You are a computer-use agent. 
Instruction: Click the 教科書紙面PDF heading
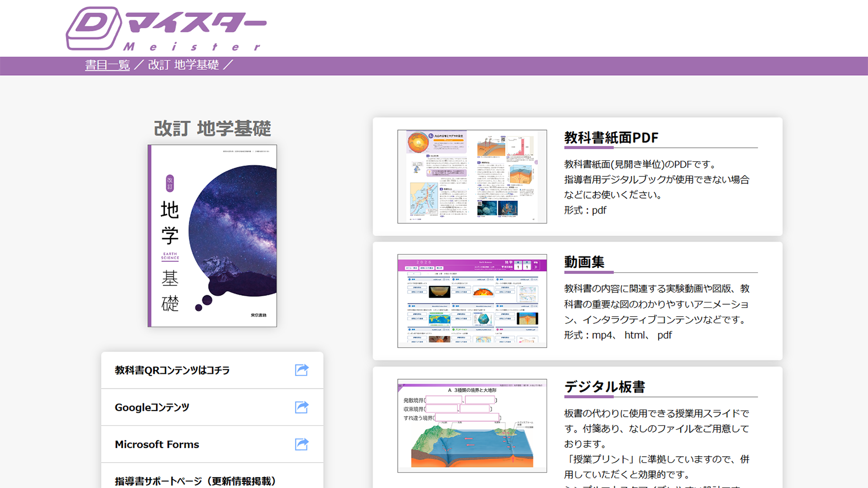[x=611, y=138]
